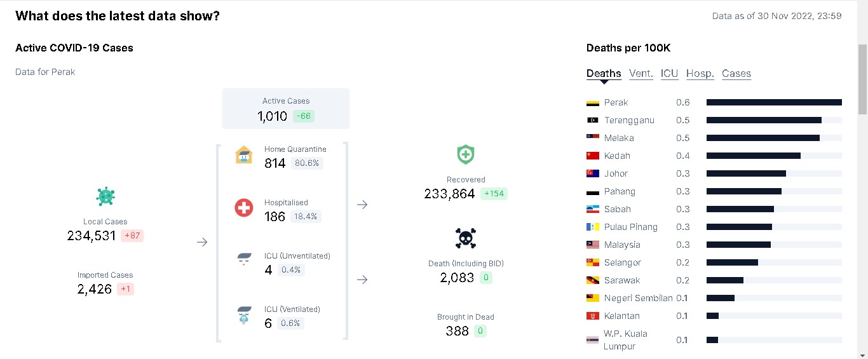Screen dimensions: 868x359
Task: Click the Home Quarantine house icon
Action: [x=244, y=155]
